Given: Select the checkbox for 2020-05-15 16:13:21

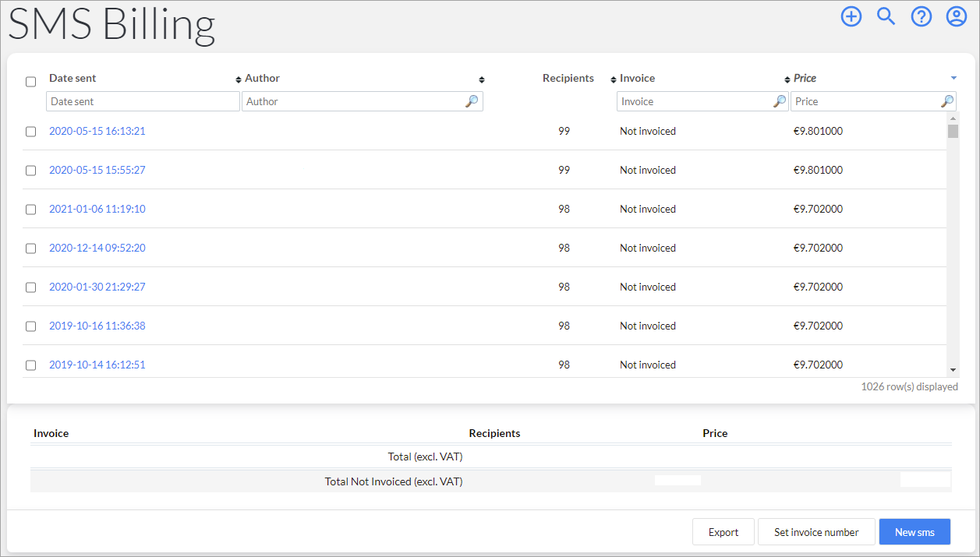Looking at the screenshot, I should point(31,132).
